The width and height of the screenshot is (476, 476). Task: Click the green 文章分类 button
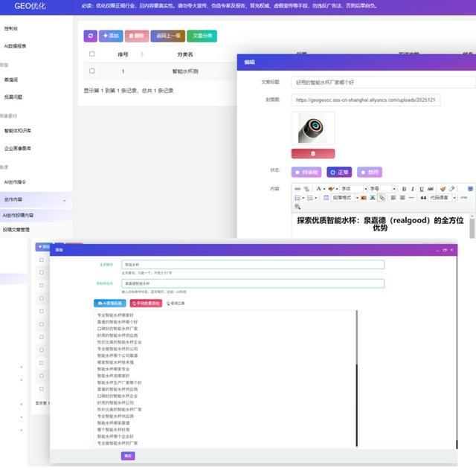(x=202, y=36)
